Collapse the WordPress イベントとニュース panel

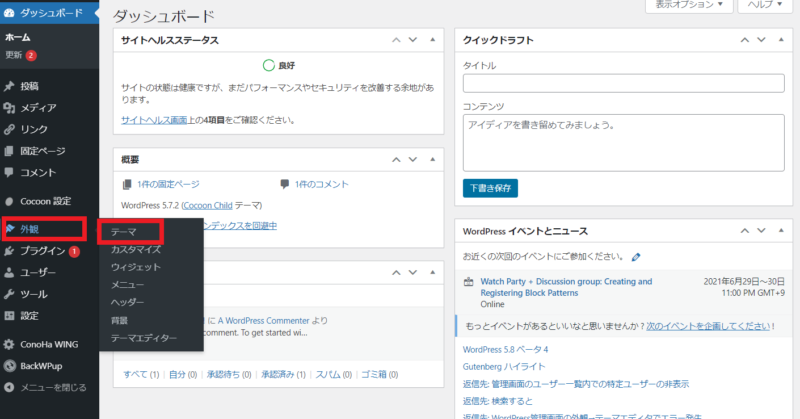(781, 231)
